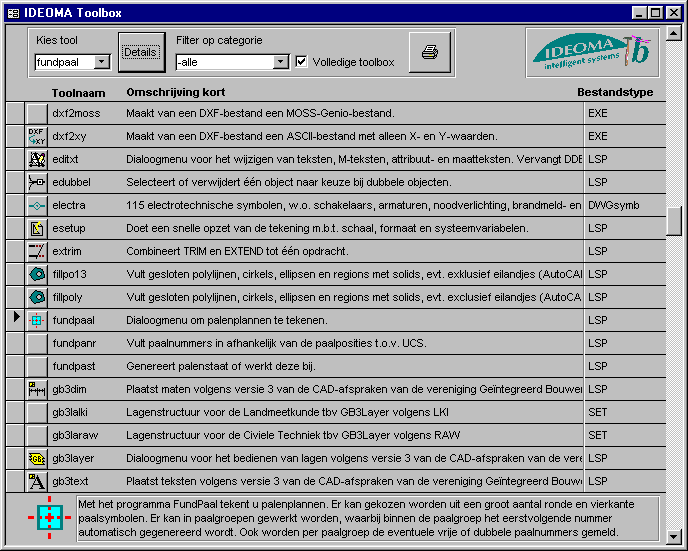Click the fundpaal row icon
Screen dimensions: 688x551
tap(37, 320)
